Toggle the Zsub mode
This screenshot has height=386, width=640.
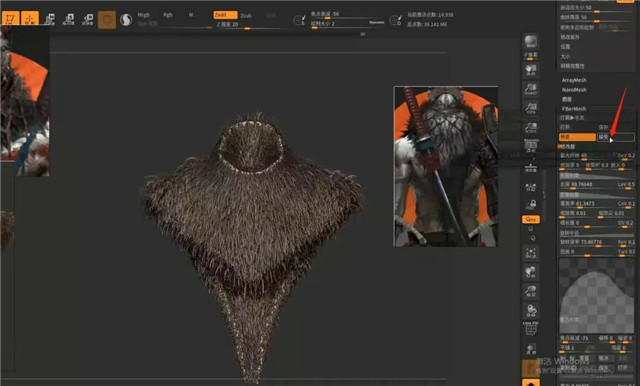[246, 16]
